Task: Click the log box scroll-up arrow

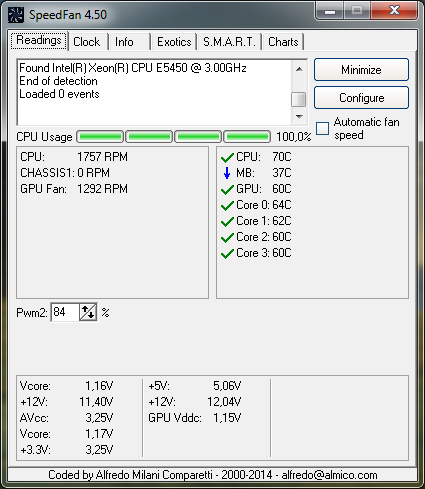Action: 299,69
